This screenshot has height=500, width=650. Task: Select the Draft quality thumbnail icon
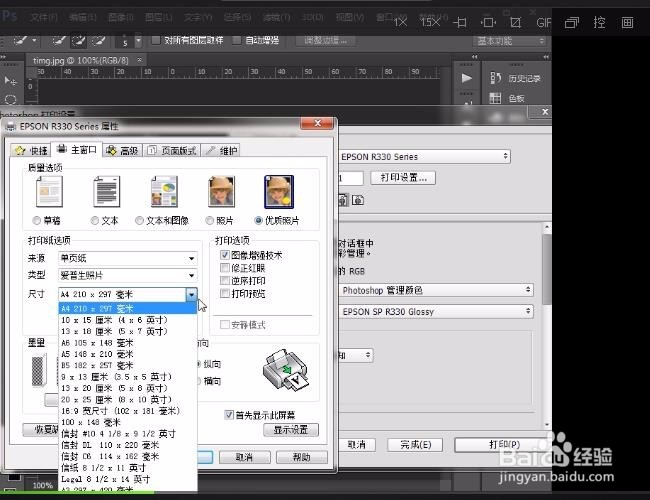(49, 191)
